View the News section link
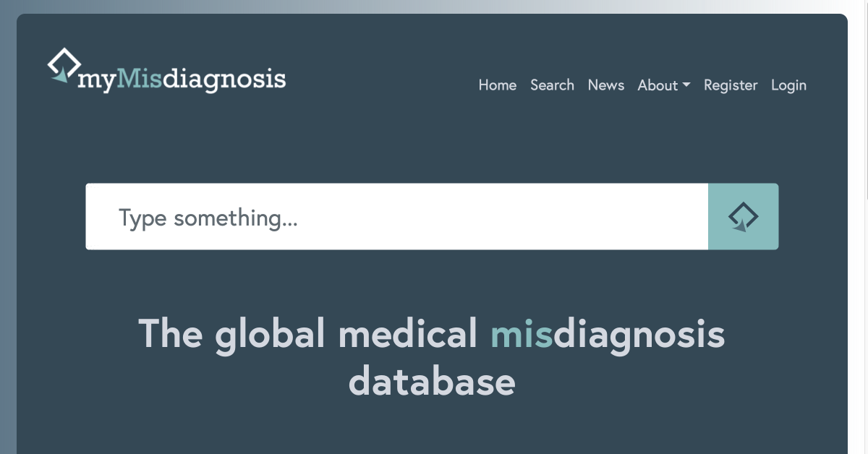The image size is (868, 454). coord(606,85)
